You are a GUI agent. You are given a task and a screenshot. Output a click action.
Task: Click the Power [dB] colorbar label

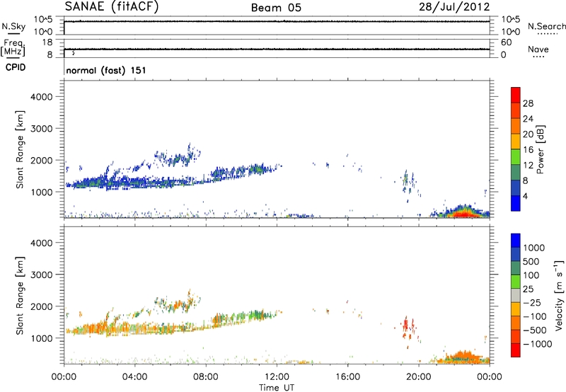pos(541,149)
